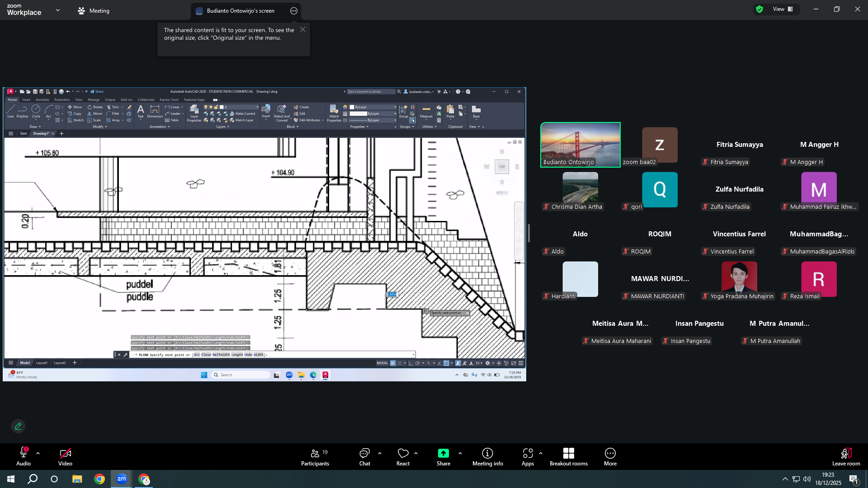The width and height of the screenshot is (868, 488).
Task: Insert a Table from Annotation panel
Action: (x=172, y=120)
